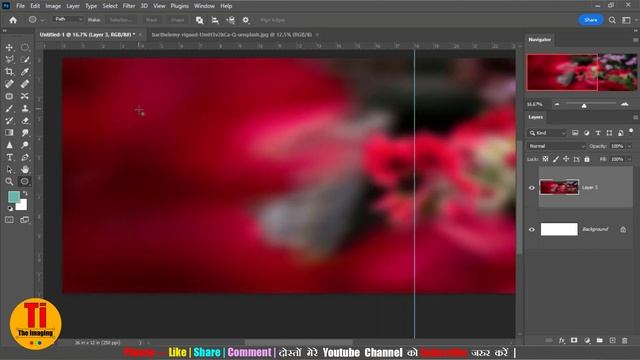This screenshot has height=360, width=640.
Task: Select the Crop tool
Action: tap(9, 72)
